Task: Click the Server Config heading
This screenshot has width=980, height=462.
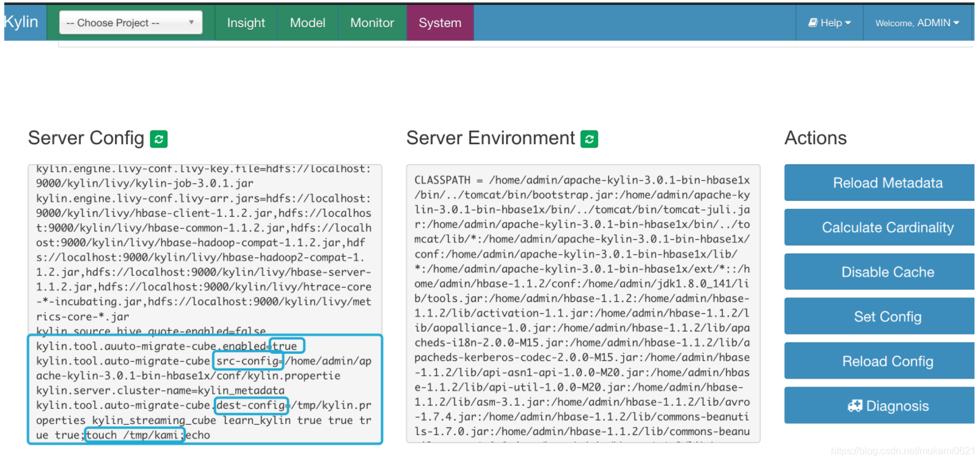Action: coord(86,138)
